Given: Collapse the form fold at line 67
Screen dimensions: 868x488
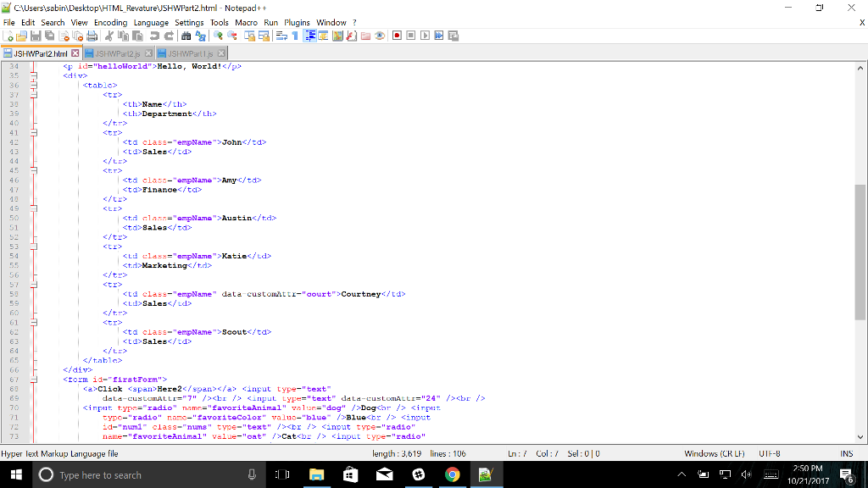Looking at the screenshot, I should [34, 380].
